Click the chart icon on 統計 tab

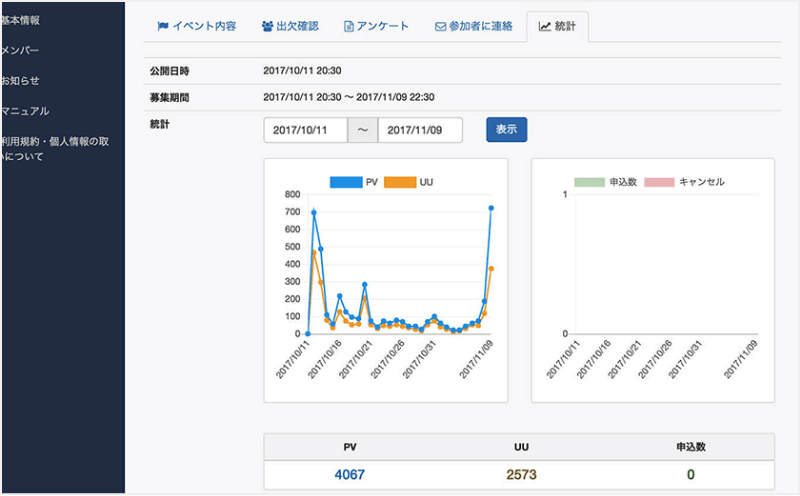(545, 27)
